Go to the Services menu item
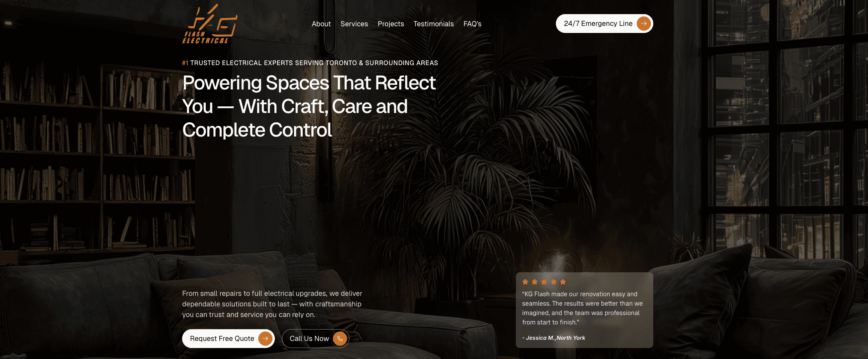Screen dimensions: 868x359 354,24
